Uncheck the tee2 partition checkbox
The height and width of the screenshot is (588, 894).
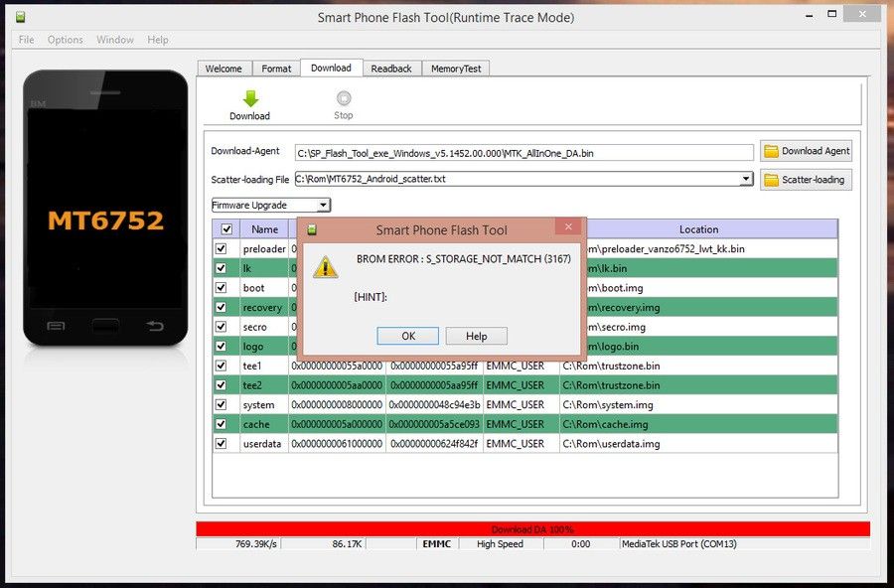[x=221, y=385]
